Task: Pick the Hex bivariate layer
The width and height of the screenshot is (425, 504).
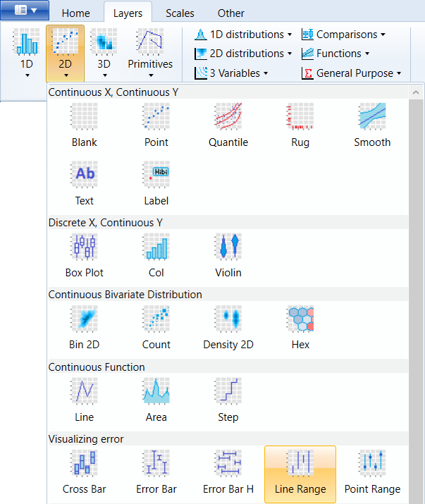Action: click(x=300, y=328)
